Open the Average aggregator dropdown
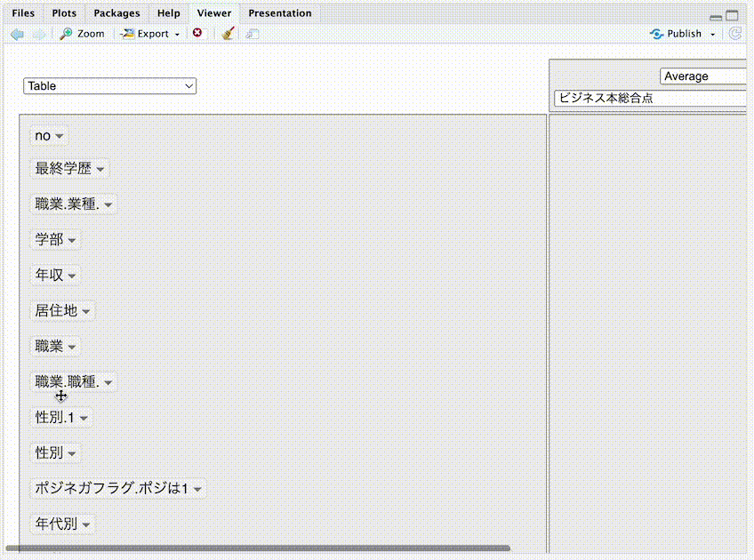Image resolution: width=754 pixels, height=560 pixels. [704, 76]
